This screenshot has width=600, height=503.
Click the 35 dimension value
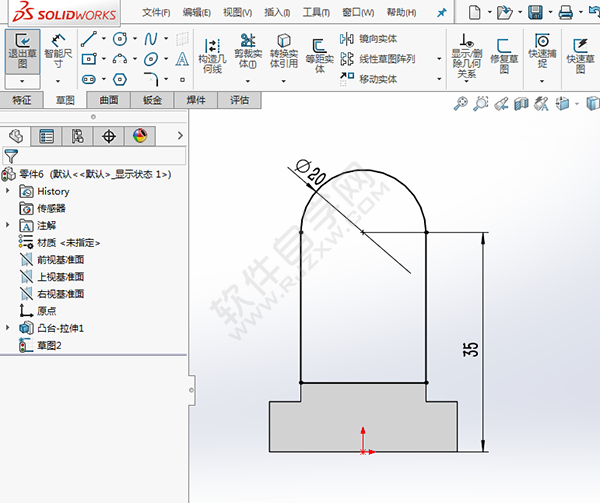[470, 349]
